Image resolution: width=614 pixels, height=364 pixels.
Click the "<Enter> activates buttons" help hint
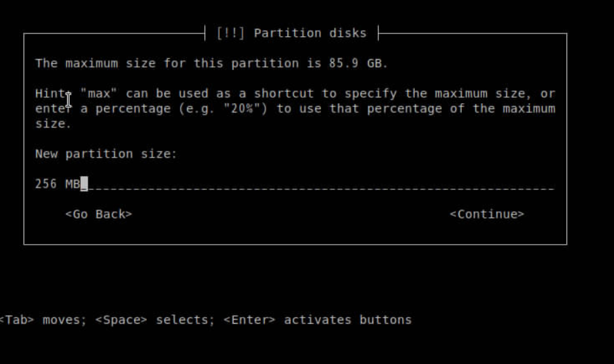point(317,320)
